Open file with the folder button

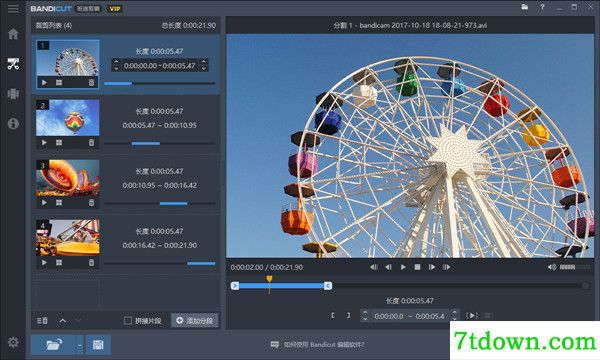tap(54, 345)
